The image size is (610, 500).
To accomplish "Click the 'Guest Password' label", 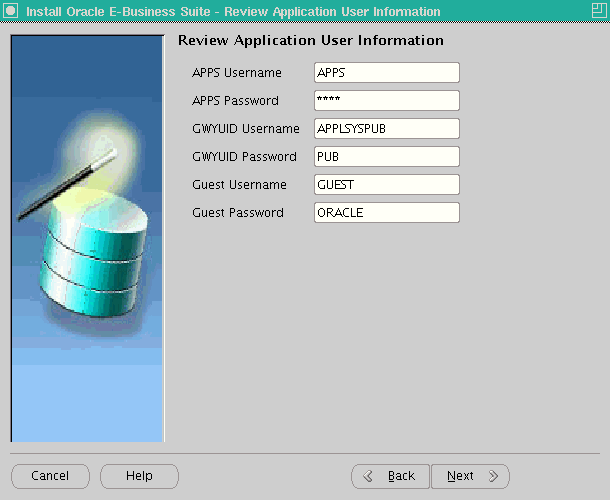I will 238,213.
